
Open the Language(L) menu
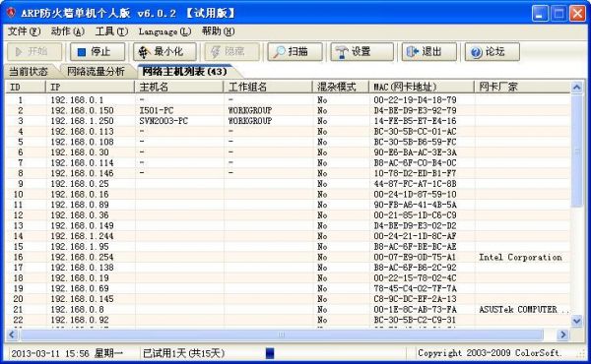[164, 31]
